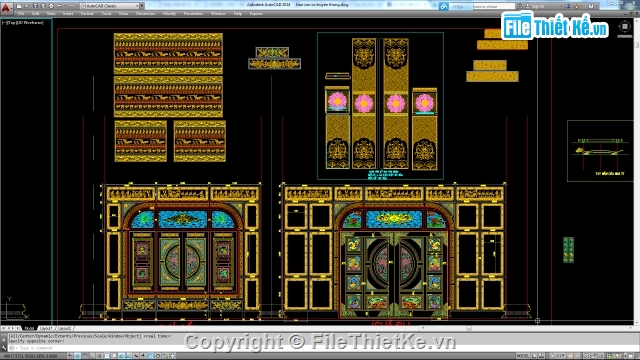Toggle MODEL space button in status bar
This screenshot has height=360, width=640.
click(x=522, y=356)
